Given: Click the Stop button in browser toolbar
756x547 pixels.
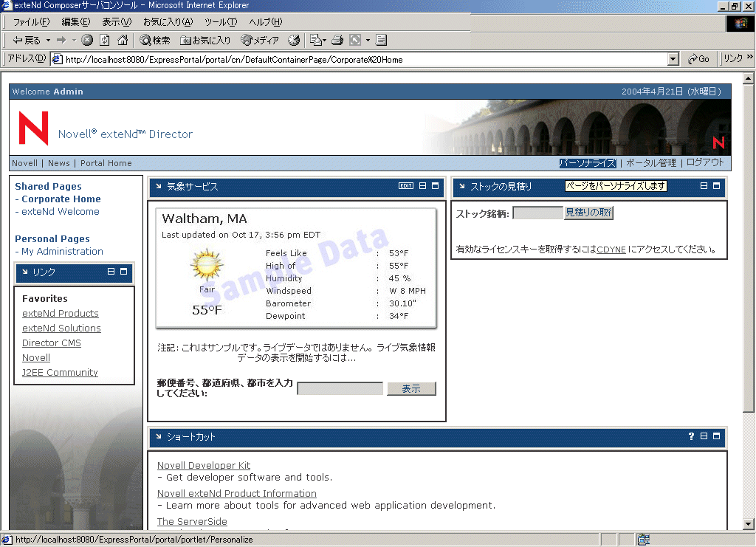Looking at the screenshot, I should pyautogui.click(x=87, y=40).
